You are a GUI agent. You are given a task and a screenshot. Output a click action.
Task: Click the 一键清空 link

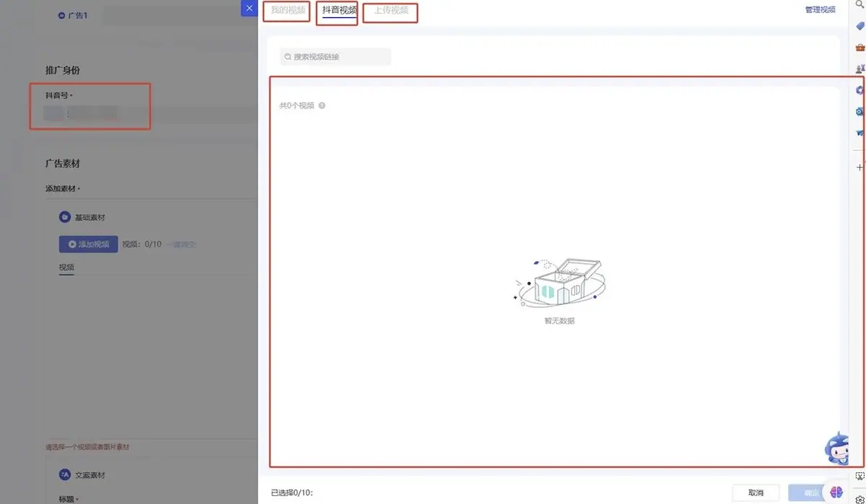pyautogui.click(x=181, y=244)
